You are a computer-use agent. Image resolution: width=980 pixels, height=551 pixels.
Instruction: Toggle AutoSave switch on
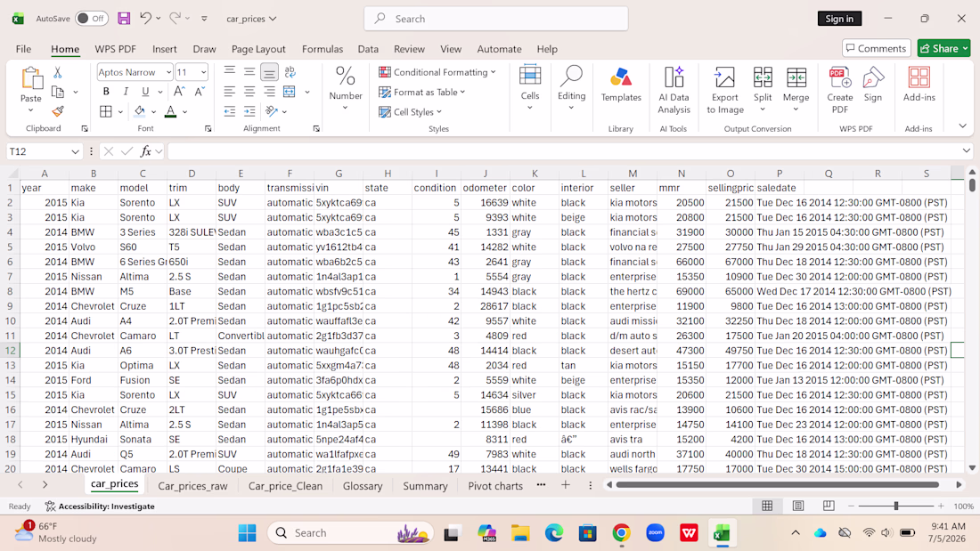[x=91, y=19]
